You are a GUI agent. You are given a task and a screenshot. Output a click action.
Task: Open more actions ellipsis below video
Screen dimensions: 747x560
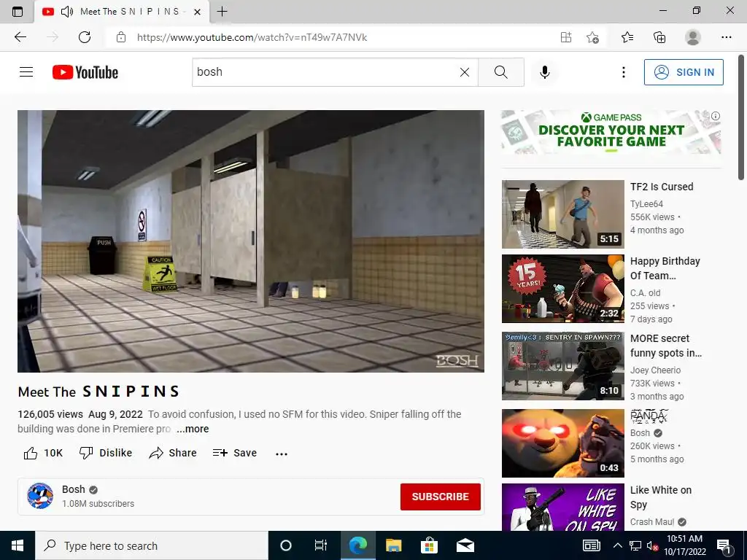[x=282, y=454]
